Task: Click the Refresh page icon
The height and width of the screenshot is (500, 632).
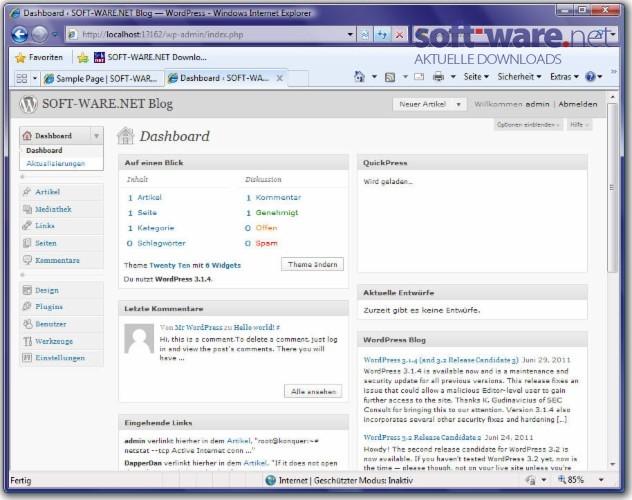Action: tap(381, 35)
